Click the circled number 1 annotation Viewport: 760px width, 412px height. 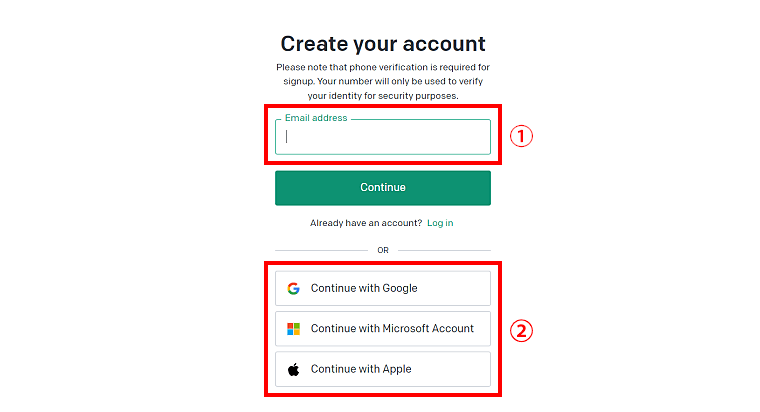coord(521,136)
